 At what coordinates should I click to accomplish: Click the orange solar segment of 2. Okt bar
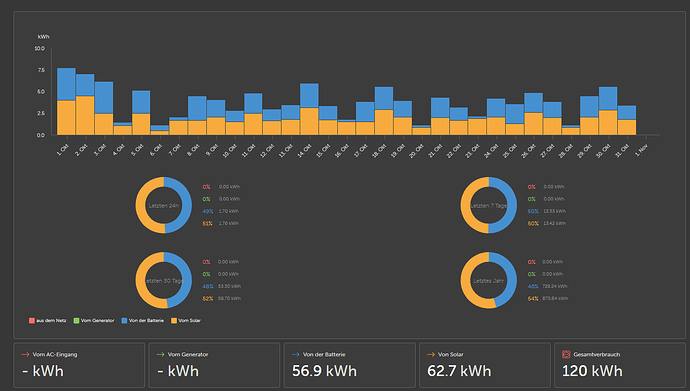[85, 115]
